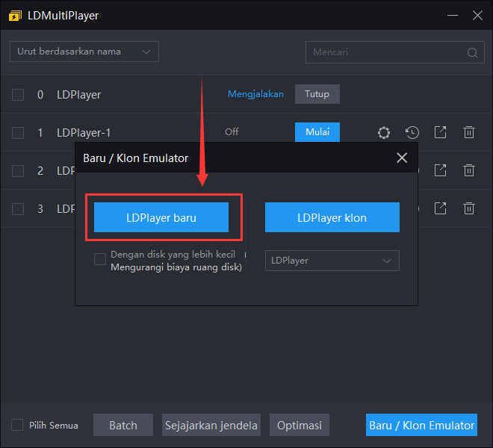Create desktop shortcut for LDPlayer-1
The height and width of the screenshot is (448, 493).
440,132
